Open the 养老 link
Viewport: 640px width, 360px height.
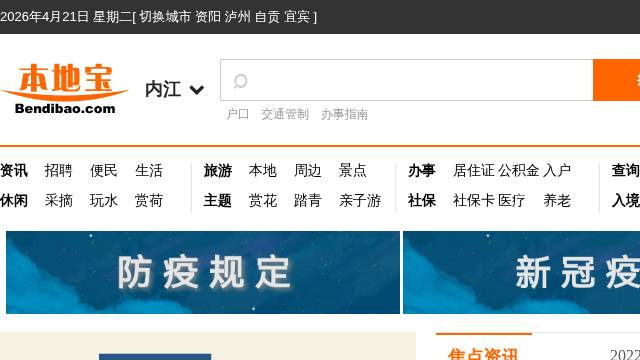[x=557, y=200]
